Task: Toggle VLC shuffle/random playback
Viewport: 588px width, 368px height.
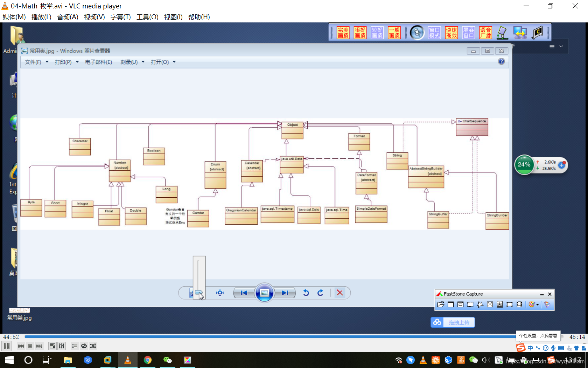Action: (x=93, y=346)
